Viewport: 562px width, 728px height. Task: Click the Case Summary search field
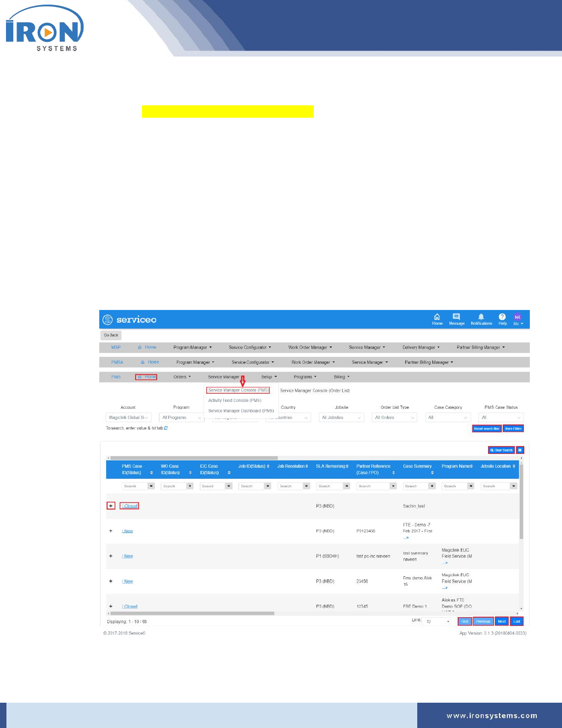coord(416,486)
